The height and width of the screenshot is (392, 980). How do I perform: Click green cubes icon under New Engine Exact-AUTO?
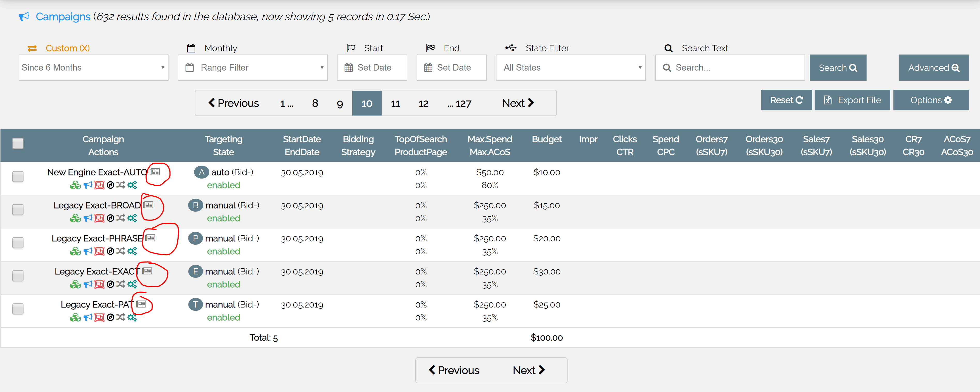tap(75, 185)
